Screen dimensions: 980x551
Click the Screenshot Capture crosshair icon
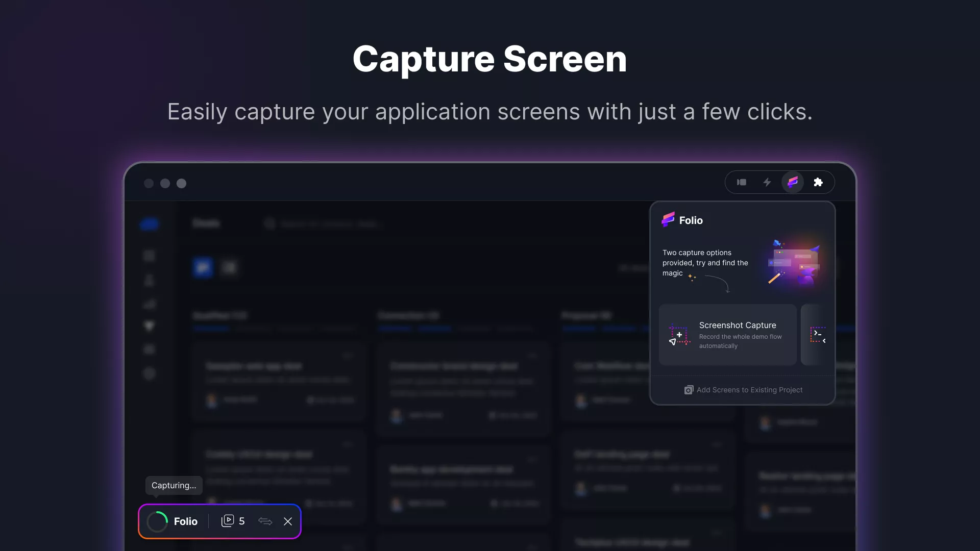[x=679, y=335]
